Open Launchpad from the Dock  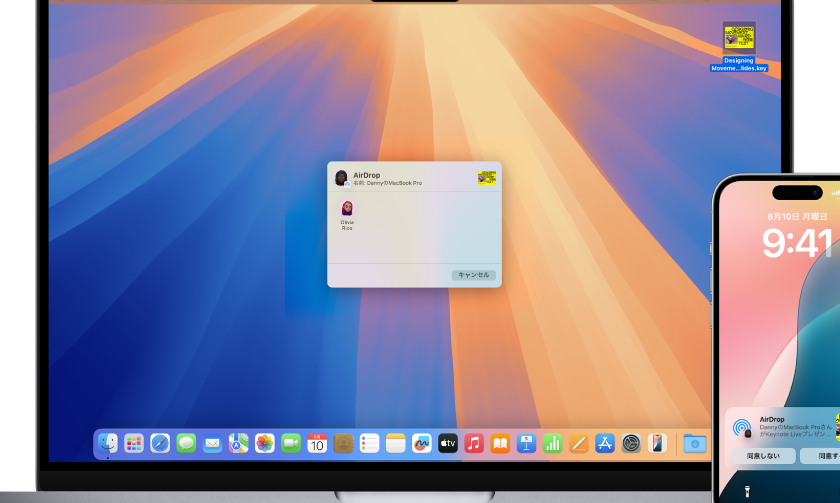[x=134, y=443]
